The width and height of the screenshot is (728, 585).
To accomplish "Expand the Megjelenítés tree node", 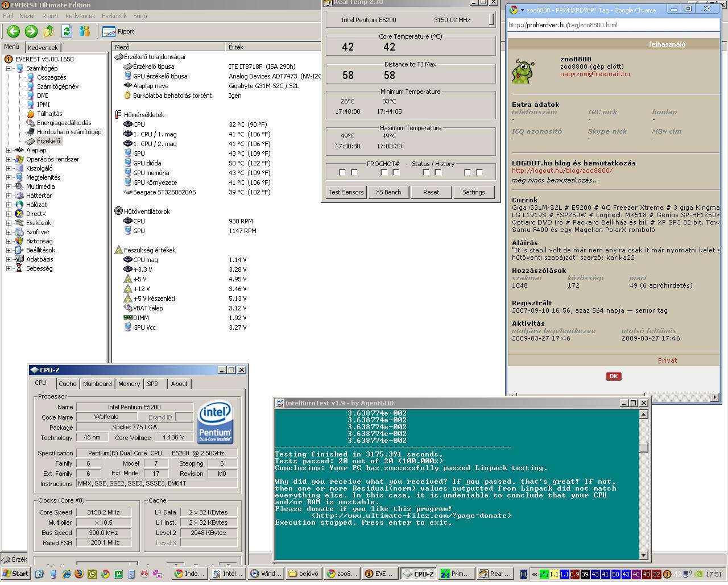I will click(9, 177).
